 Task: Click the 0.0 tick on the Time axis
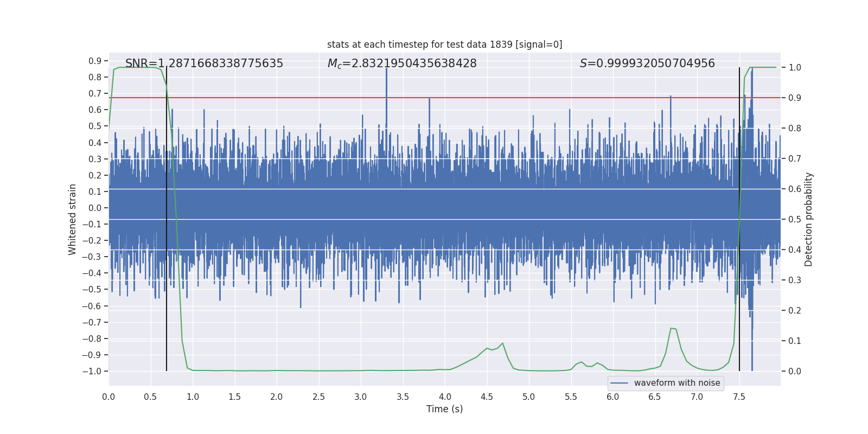point(108,397)
